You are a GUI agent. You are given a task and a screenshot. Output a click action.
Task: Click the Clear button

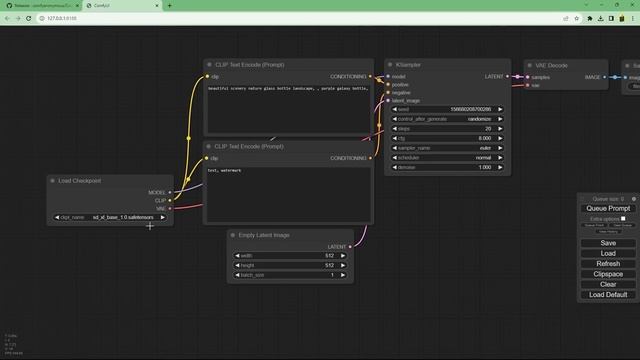(x=608, y=284)
